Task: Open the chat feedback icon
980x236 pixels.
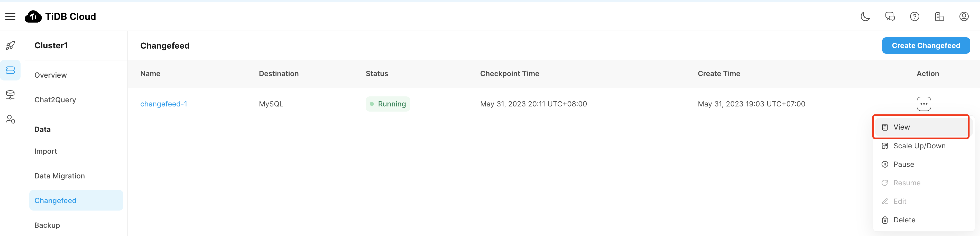Action: 890,16
